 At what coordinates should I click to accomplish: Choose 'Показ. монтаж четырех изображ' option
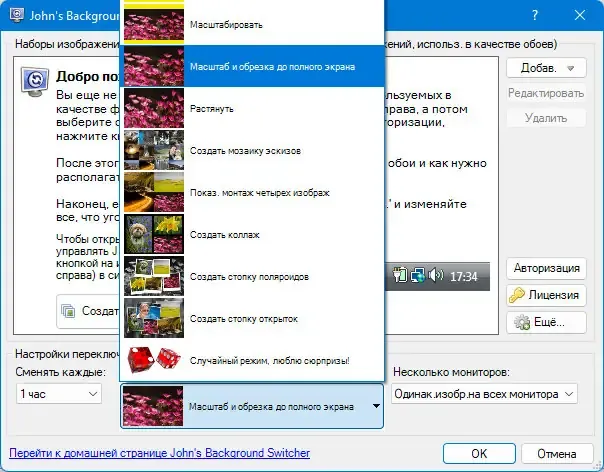pyautogui.click(x=252, y=192)
